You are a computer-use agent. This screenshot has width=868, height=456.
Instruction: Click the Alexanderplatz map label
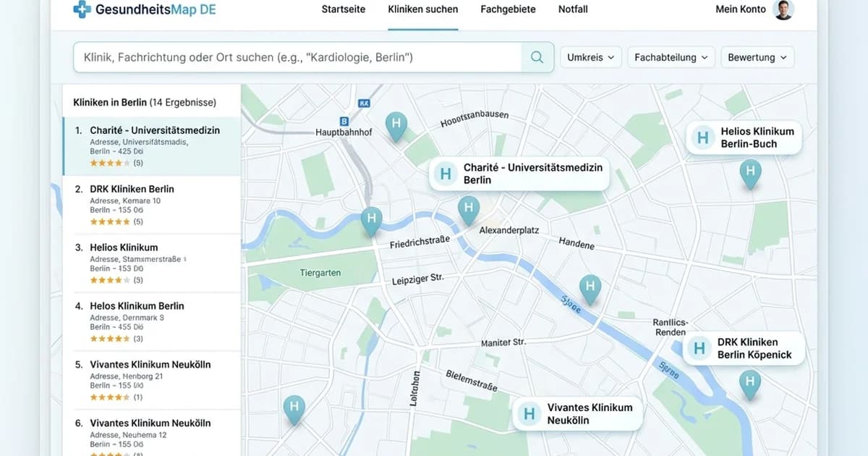tap(509, 230)
